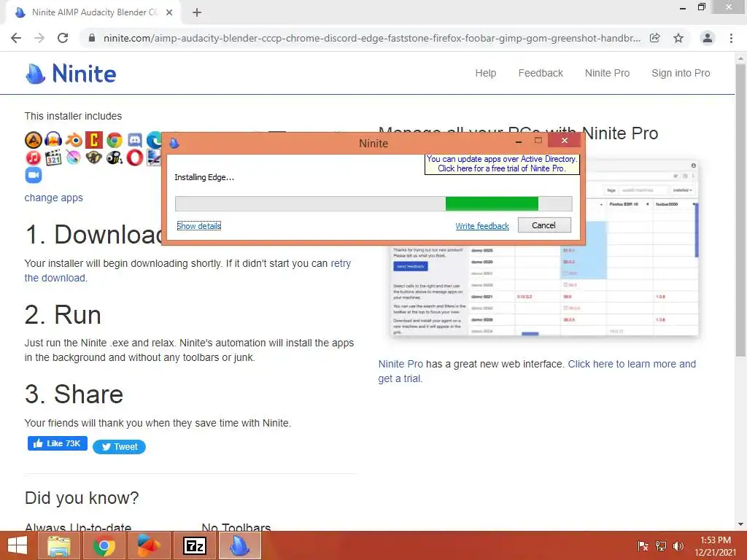The image size is (747, 560).
Task: Click the Chrome icon in installer list
Action: click(x=115, y=140)
